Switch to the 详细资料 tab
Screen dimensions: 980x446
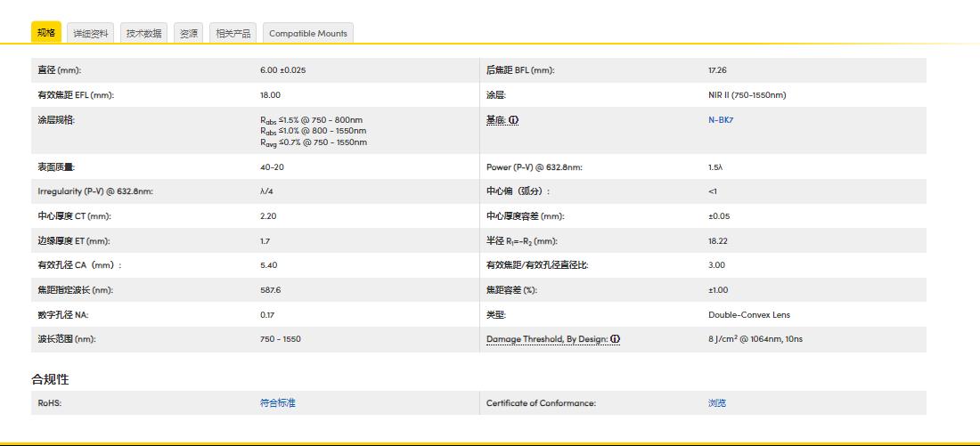[x=91, y=34]
